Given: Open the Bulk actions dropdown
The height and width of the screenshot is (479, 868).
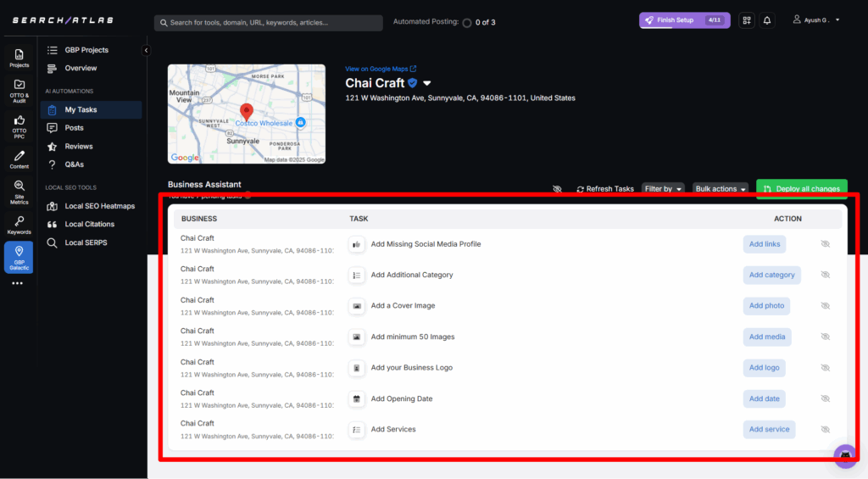Looking at the screenshot, I should 721,189.
